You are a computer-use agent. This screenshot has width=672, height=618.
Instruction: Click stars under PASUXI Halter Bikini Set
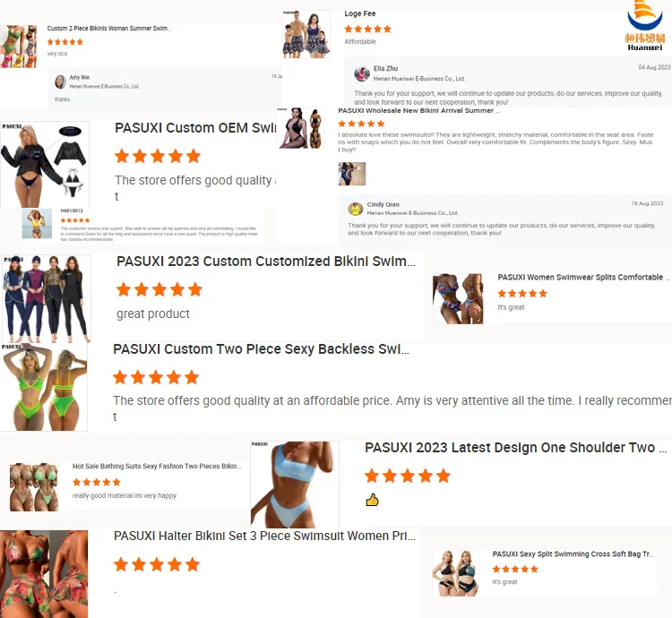(x=157, y=564)
